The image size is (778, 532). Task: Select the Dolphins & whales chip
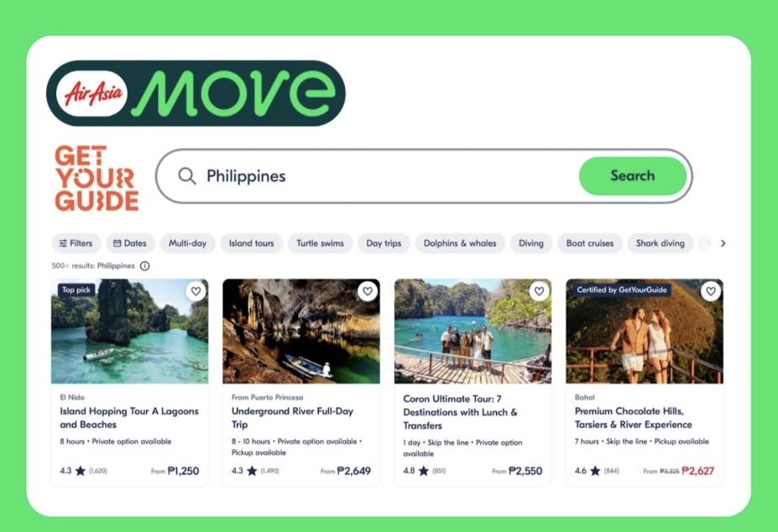460,243
